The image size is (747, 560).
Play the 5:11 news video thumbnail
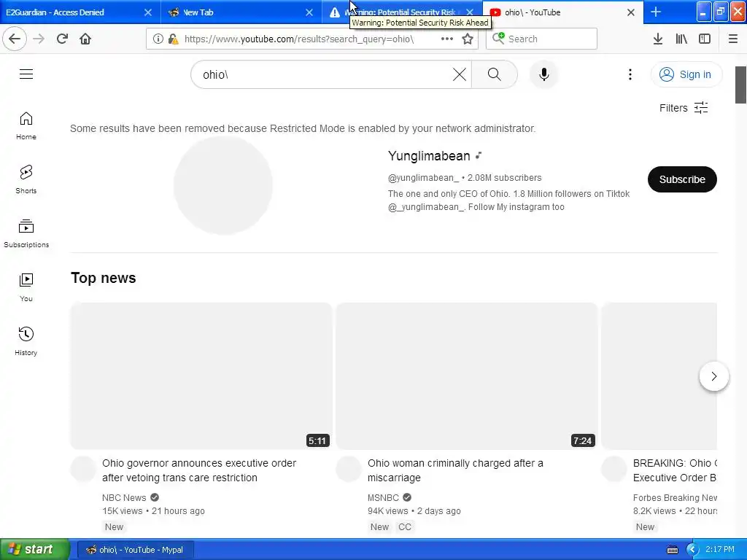(201, 376)
